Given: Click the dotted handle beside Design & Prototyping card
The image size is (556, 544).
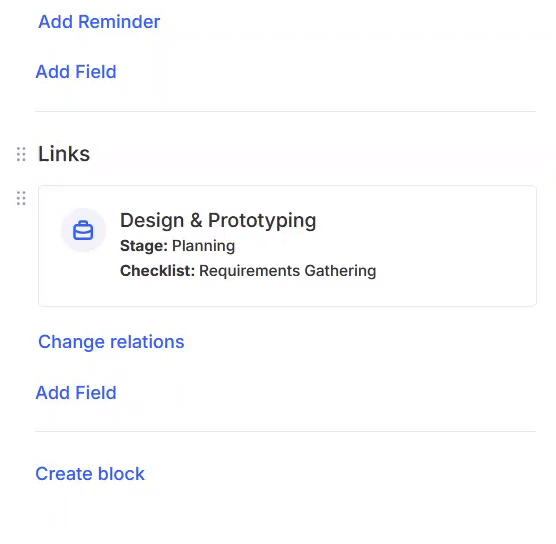Looking at the screenshot, I should (21, 198).
